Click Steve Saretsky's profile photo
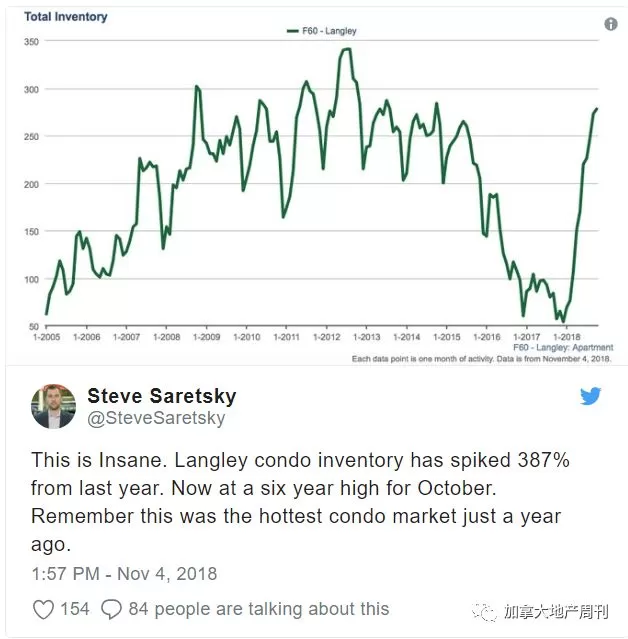Viewport: 628px width, 639px height. click(53, 406)
